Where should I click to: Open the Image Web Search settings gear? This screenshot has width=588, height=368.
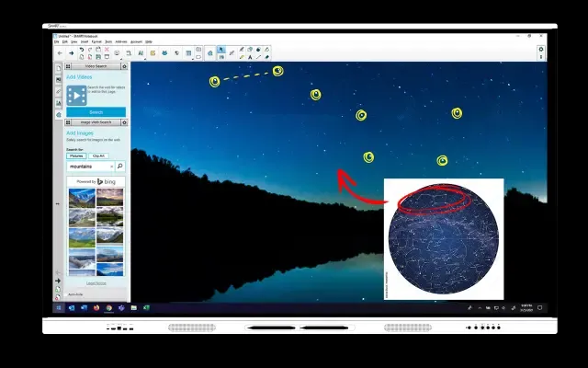coord(124,121)
